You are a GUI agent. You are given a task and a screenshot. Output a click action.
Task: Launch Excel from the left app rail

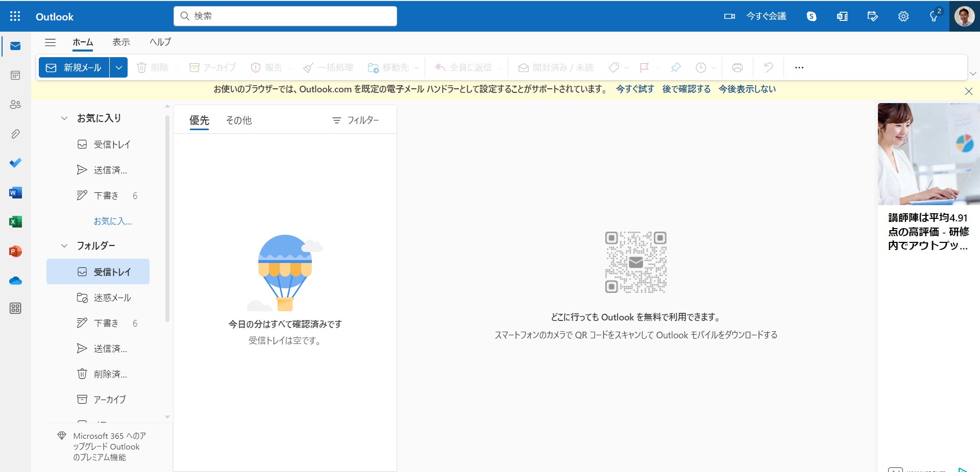[15, 222]
